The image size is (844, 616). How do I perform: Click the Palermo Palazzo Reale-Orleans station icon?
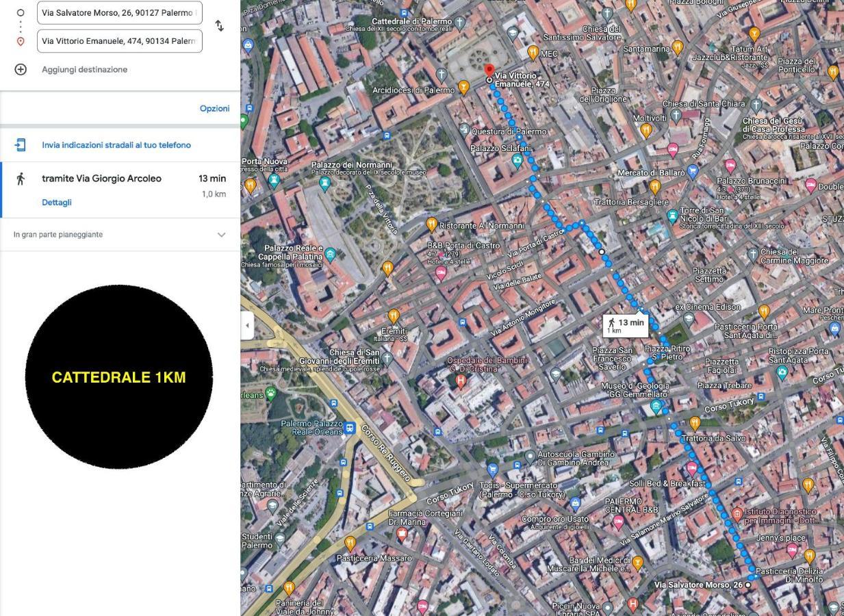(350, 428)
